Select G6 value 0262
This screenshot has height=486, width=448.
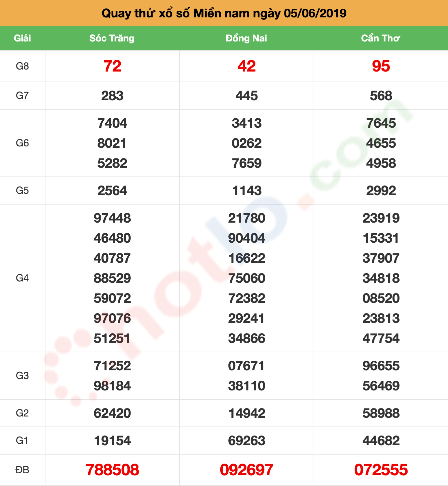point(247,143)
